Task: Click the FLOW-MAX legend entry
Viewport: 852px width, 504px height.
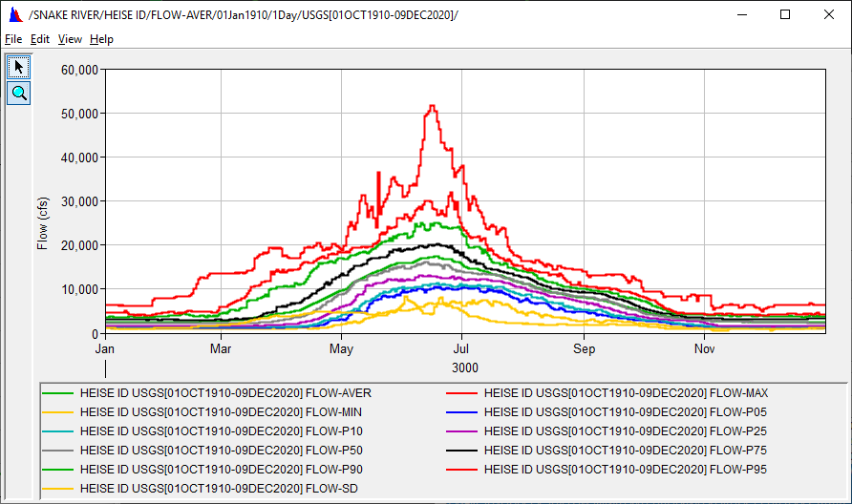Action: coord(626,392)
